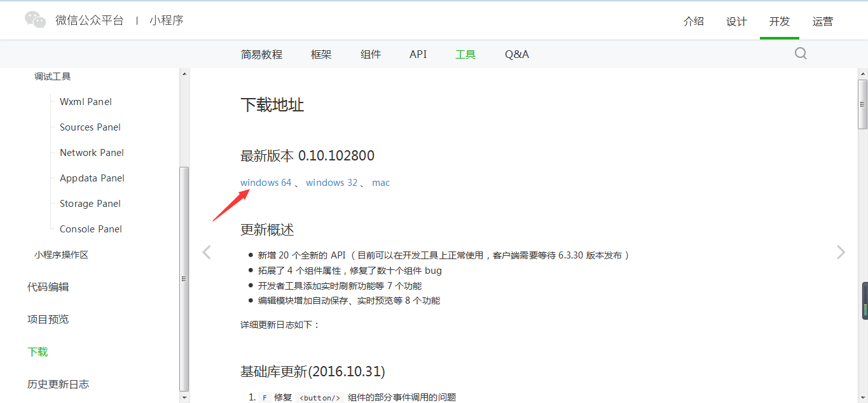The width and height of the screenshot is (868, 403).
Task: Open the Q&A menu item
Action: (x=517, y=54)
